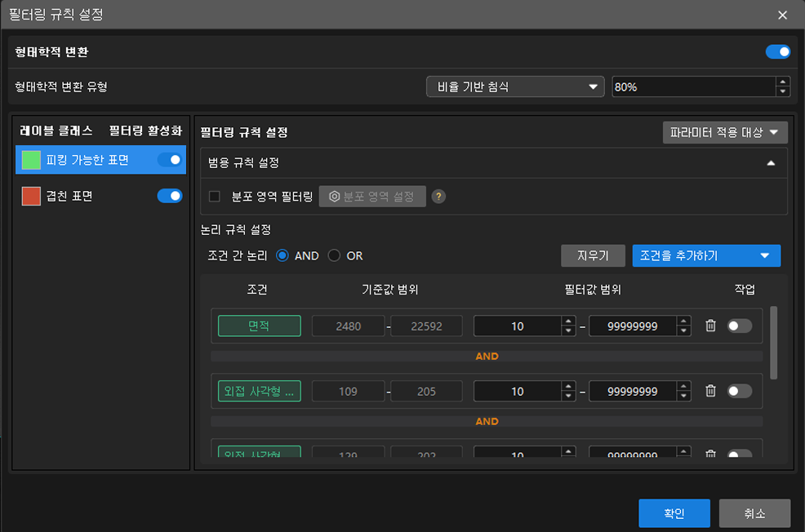
Task: Toggle the 형태학적 변환 switch off
Action: [778, 52]
